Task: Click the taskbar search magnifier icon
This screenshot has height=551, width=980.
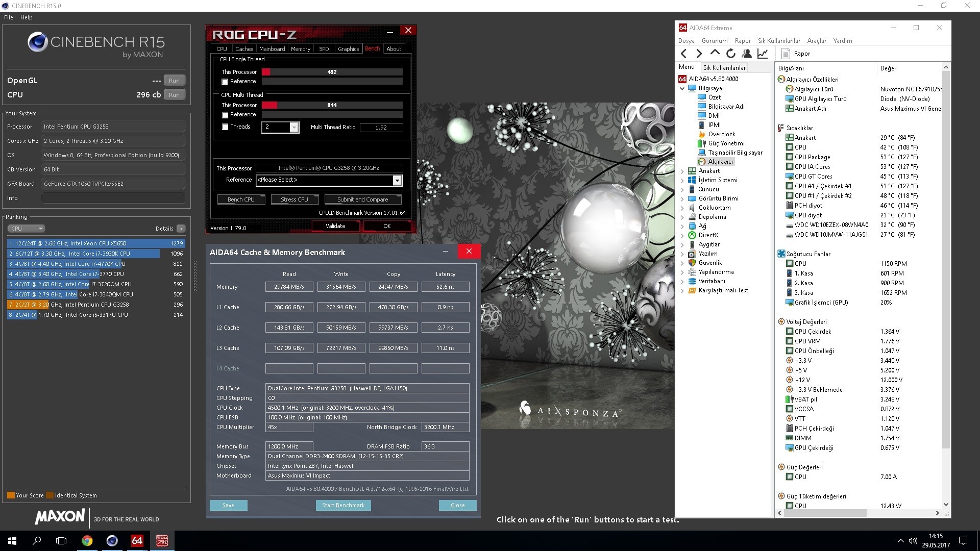Action: click(37, 541)
